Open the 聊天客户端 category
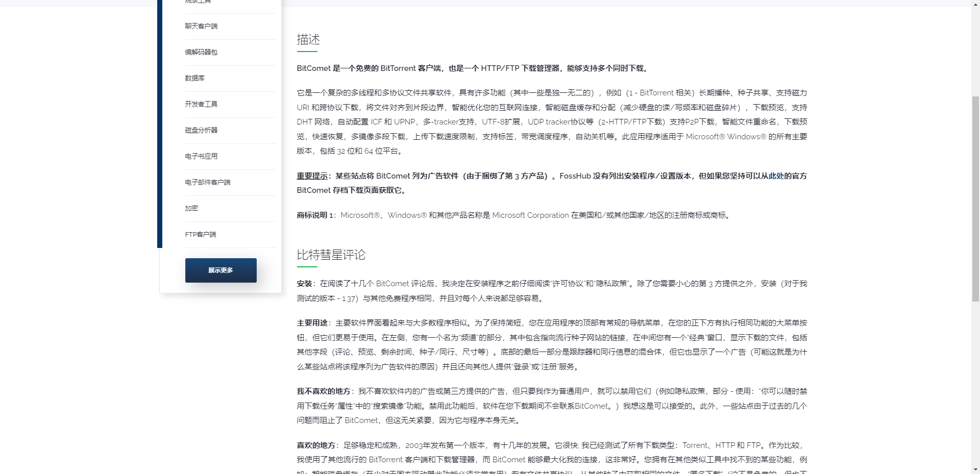The height and width of the screenshot is (474, 980). click(x=201, y=26)
